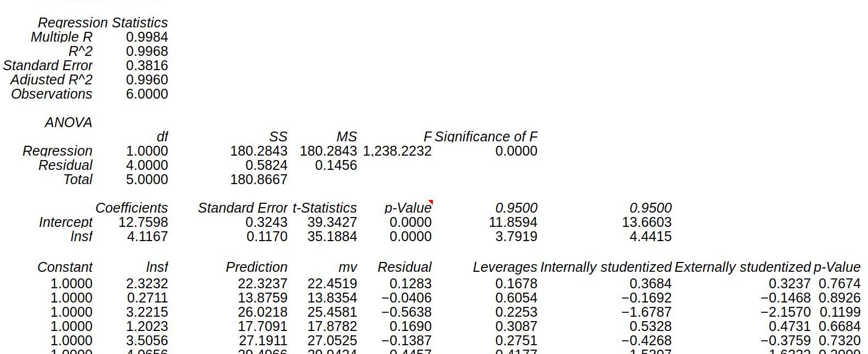Select the Regression Statistics header cell
The image size is (868, 354).
(102, 22)
